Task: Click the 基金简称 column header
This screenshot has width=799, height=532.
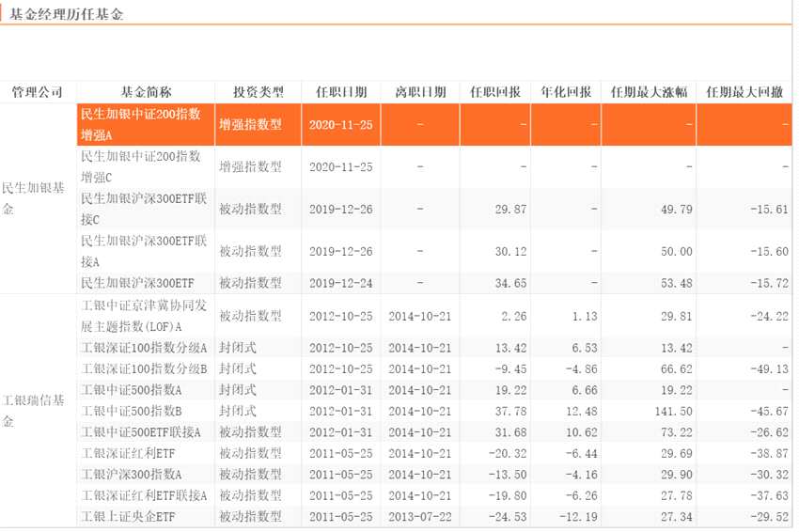Action: click(x=146, y=92)
